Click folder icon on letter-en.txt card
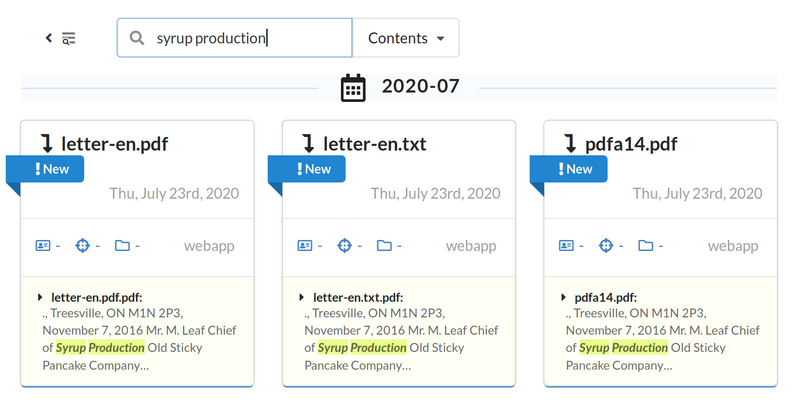 click(x=384, y=245)
